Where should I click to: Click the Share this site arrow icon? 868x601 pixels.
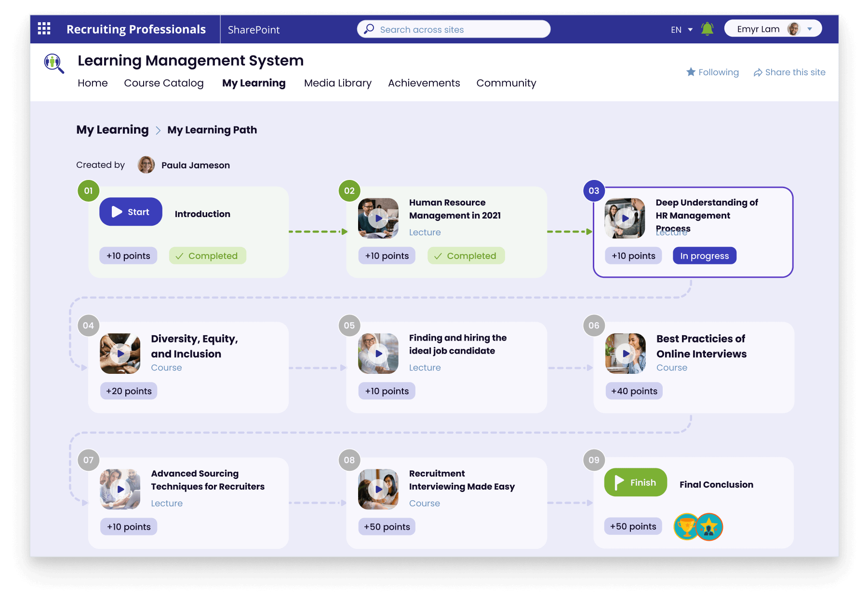pyautogui.click(x=758, y=72)
